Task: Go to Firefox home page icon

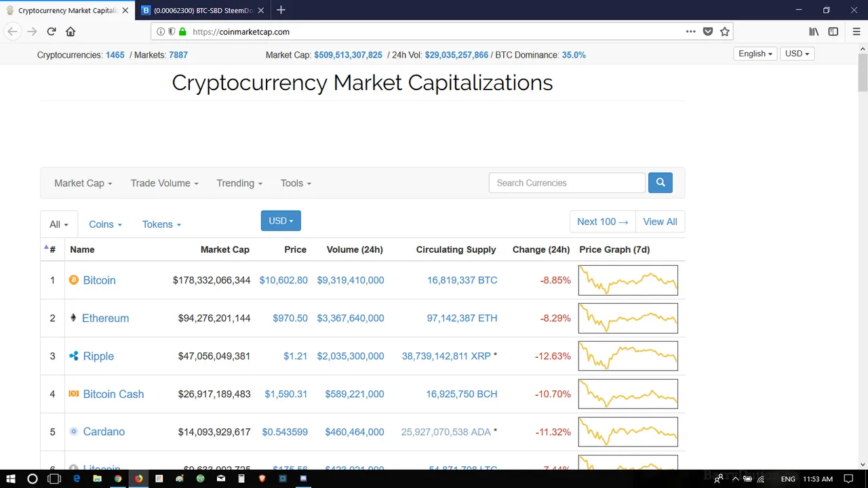Action: pos(71,31)
